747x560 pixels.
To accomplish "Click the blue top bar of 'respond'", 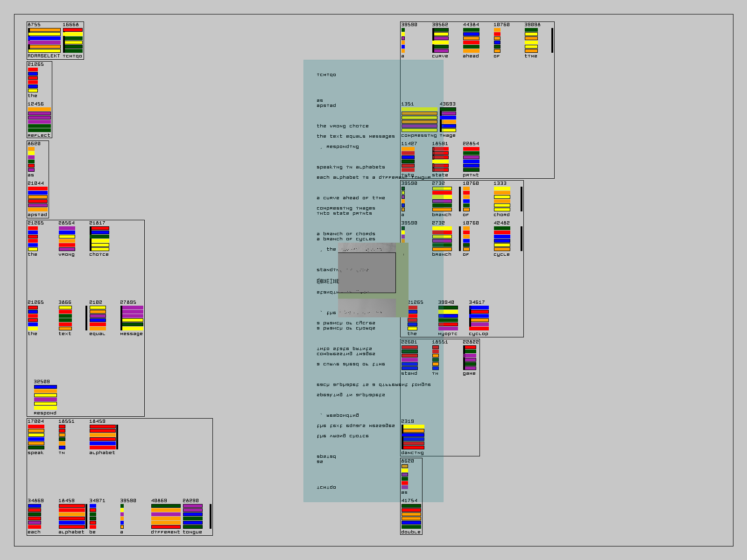I will click(45, 387).
